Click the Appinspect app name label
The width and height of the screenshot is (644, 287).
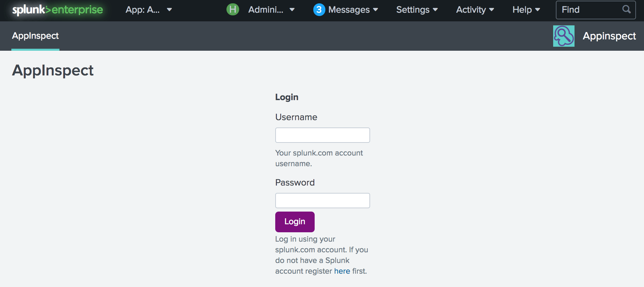pos(609,36)
